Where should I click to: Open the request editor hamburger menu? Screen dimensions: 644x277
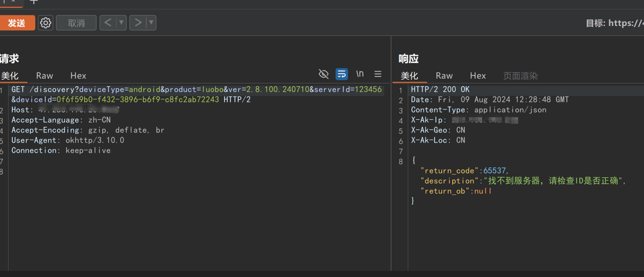378,74
